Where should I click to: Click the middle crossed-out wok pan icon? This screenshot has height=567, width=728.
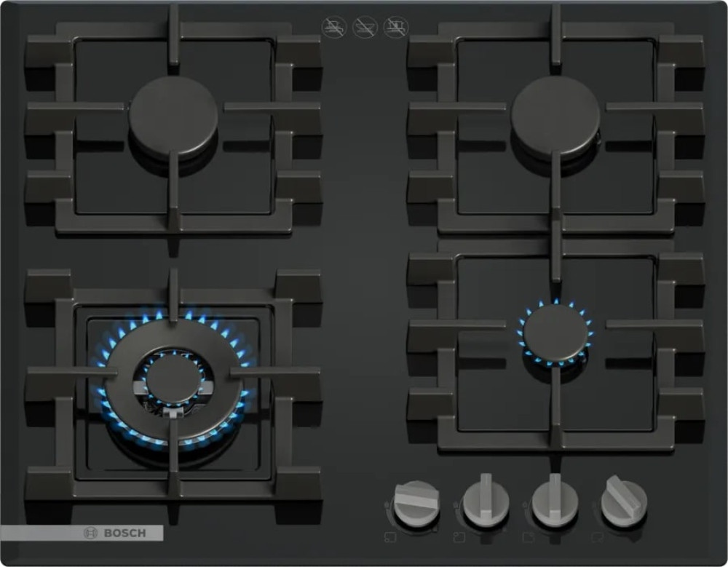tap(365, 28)
